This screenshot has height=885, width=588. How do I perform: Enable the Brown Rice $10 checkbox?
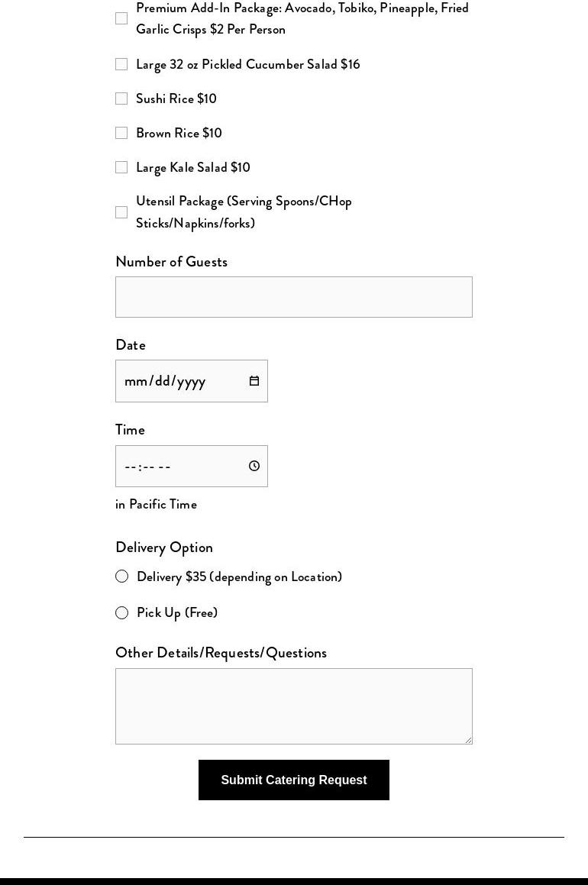(121, 133)
